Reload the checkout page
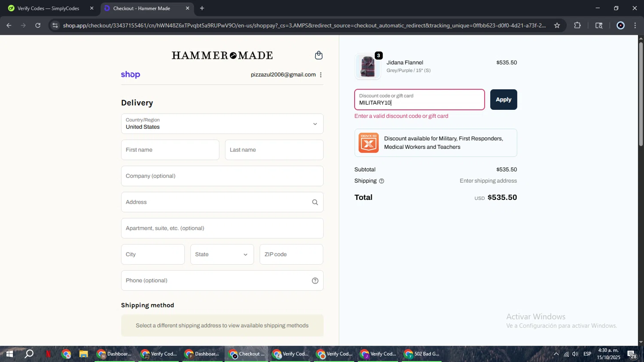Viewport: 644px width, 362px height. (x=38, y=25)
